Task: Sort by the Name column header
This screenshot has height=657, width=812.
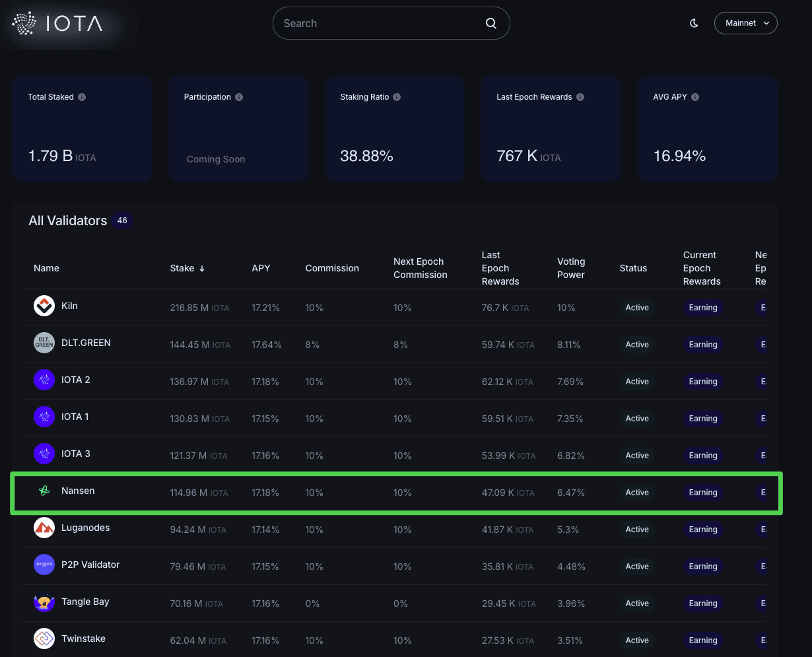Action: pyautogui.click(x=46, y=268)
